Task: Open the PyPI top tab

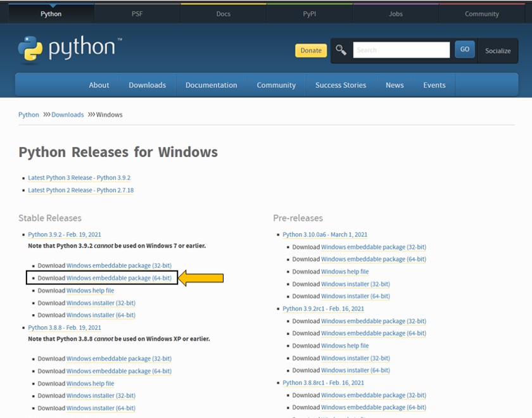Action: click(x=310, y=14)
